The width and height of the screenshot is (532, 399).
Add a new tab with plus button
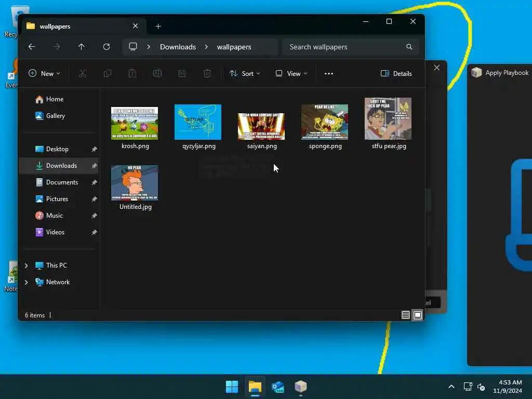click(x=158, y=26)
